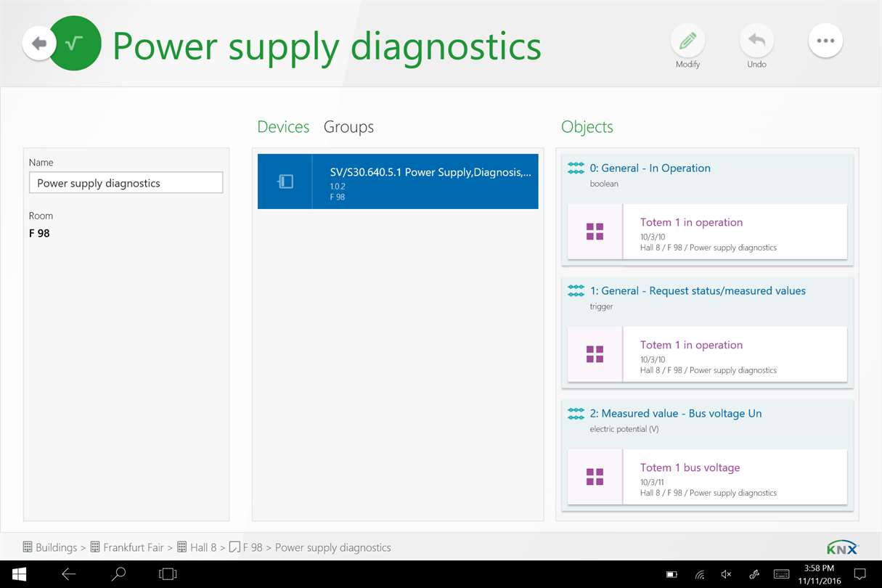Click Power supply diagnostics in the breadcrumb

332,547
